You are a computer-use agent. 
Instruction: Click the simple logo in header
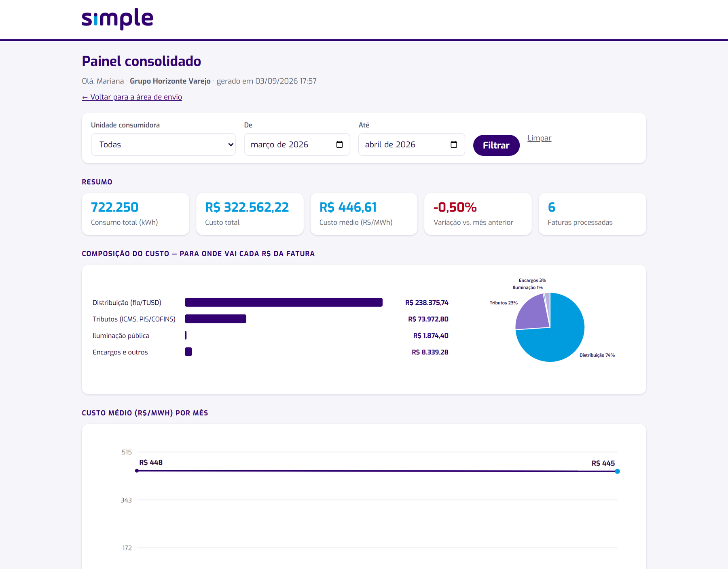117,19
